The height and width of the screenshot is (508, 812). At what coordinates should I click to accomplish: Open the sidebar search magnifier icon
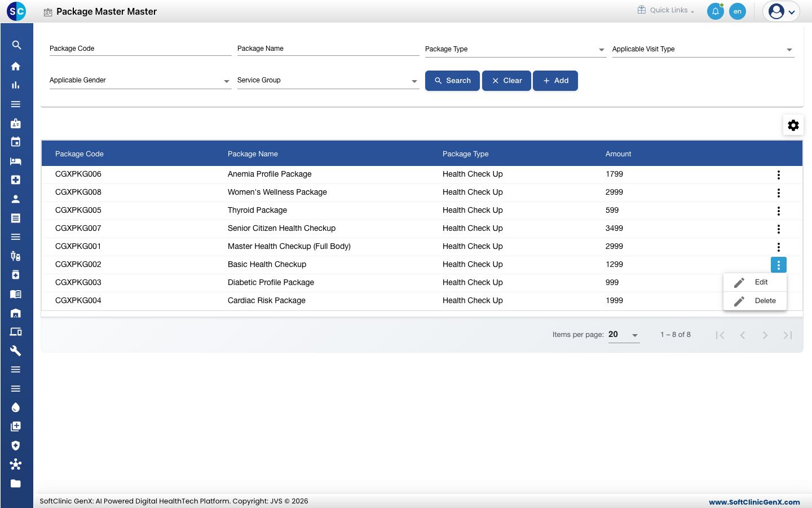(x=16, y=45)
